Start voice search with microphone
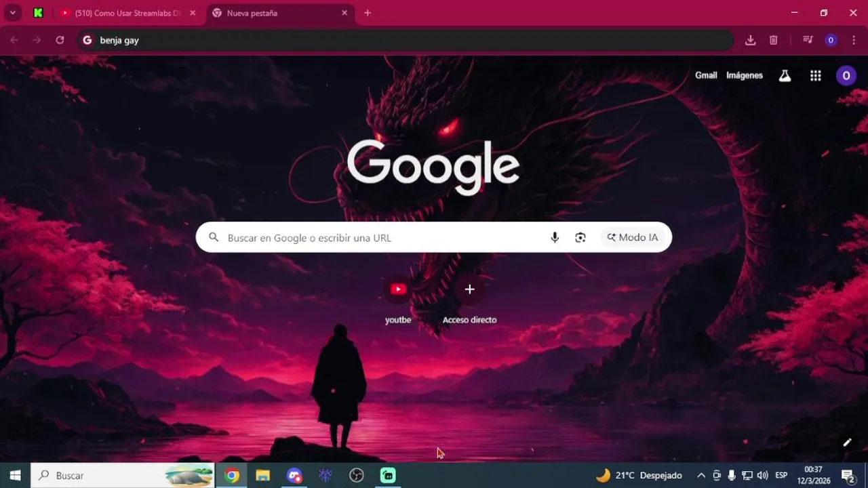 point(555,237)
